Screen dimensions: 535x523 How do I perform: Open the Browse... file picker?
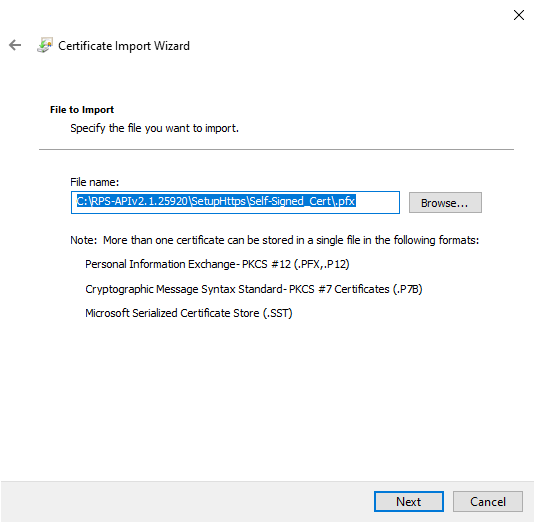[445, 202]
